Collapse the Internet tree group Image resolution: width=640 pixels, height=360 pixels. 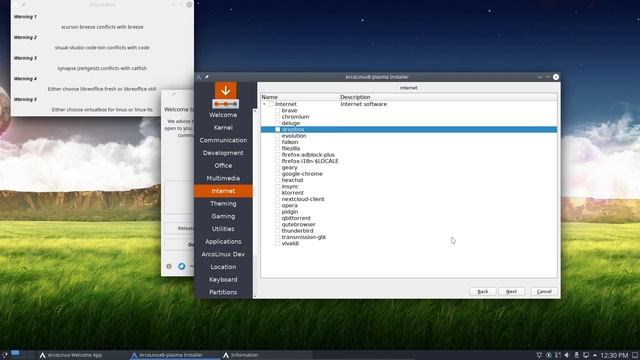click(264, 104)
